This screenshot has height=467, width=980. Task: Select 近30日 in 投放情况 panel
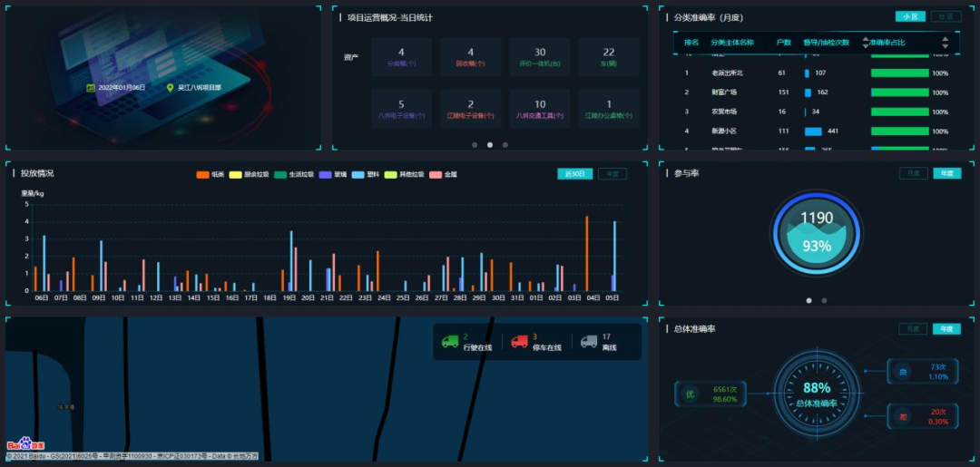pos(575,173)
